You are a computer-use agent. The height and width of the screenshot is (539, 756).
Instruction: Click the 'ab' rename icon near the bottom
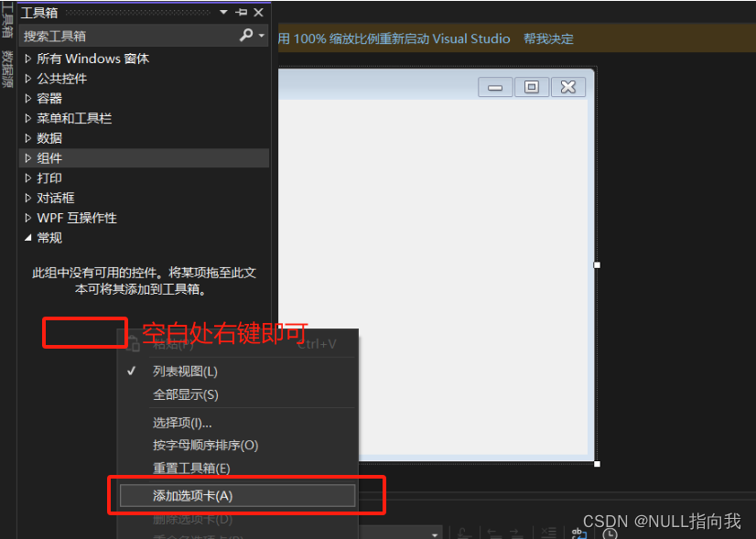(x=577, y=532)
